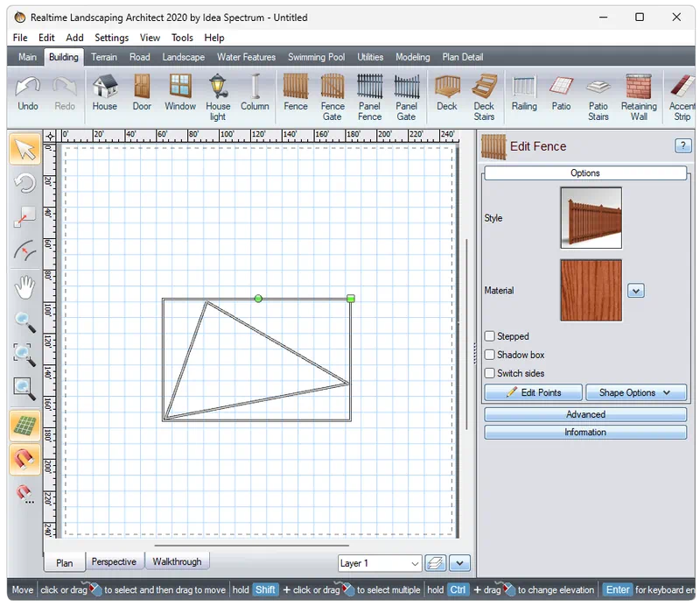
Task: Switch to the Perspective view tab
Action: [114, 561]
